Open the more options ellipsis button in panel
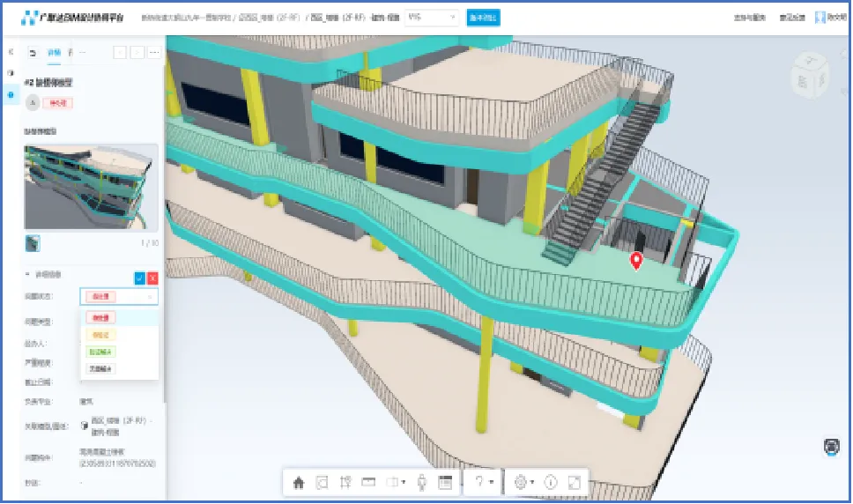 point(154,53)
